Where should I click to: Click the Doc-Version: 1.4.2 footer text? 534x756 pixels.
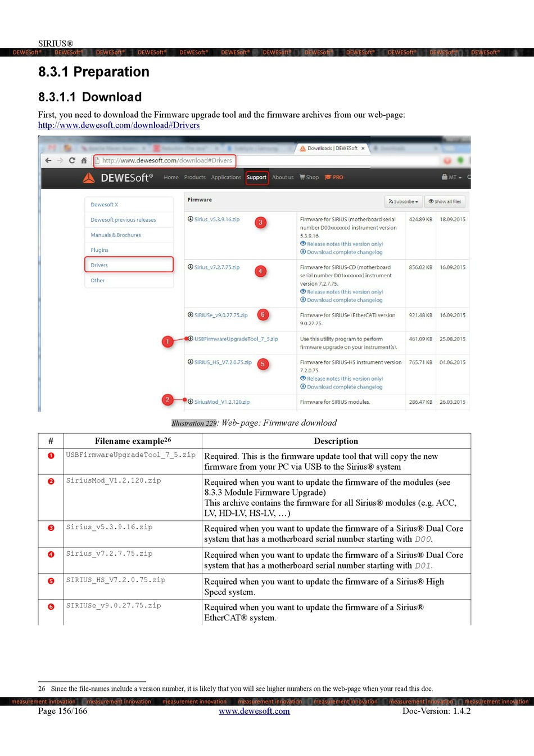436,711
